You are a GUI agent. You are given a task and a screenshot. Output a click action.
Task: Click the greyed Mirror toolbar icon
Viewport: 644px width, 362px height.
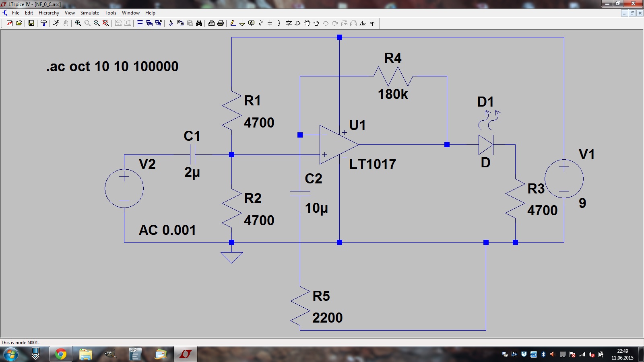pos(353,23)
